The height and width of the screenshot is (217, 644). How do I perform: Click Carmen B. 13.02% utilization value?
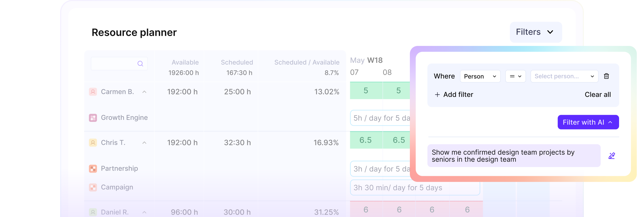[x=327, y=92]
